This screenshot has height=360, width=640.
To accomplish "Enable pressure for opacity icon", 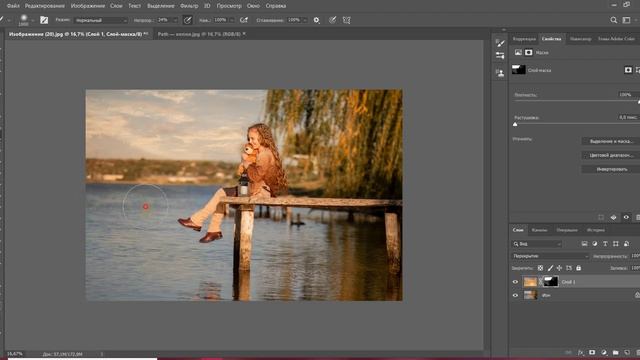I will click(x=187, y=20).
